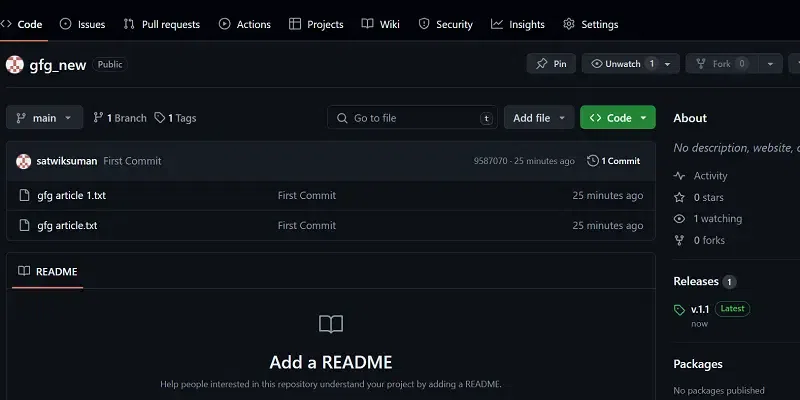Viewport: 800px width, 400px height.
Task: View the 1 Tags link
Action: [176, 118]
